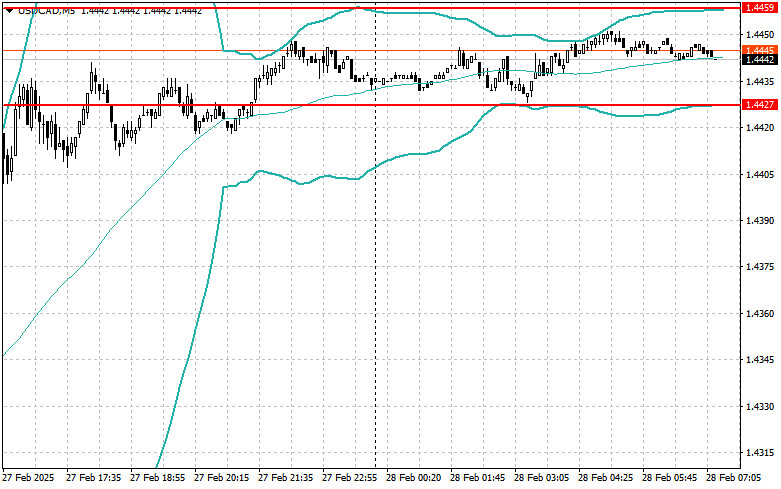The image size is (781, 489).
Task: Click the 27 Feb 21:35 time label
Action: pos(285,478)
